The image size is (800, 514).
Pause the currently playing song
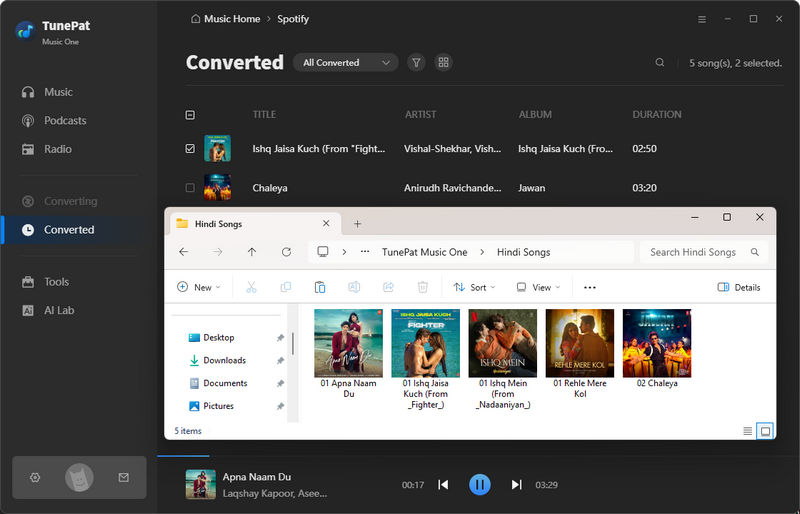click(x=480, y=485)
